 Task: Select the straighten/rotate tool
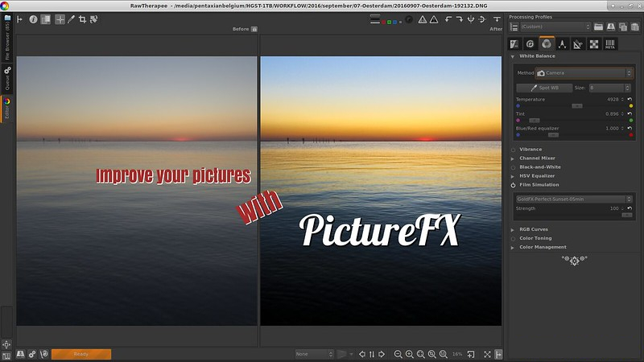pos(93,19)
